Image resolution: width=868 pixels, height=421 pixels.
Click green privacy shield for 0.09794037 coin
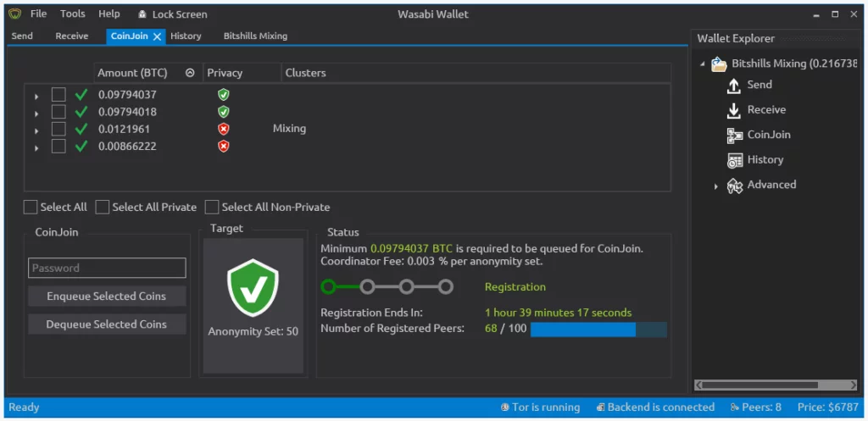223,95
